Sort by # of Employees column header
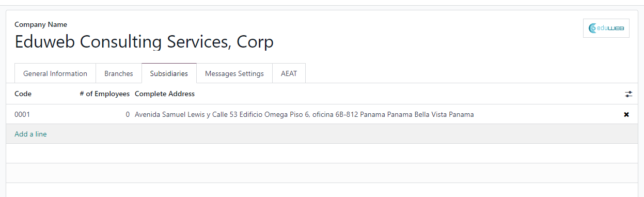Screen dimensions: 644x197 [105, 94]
